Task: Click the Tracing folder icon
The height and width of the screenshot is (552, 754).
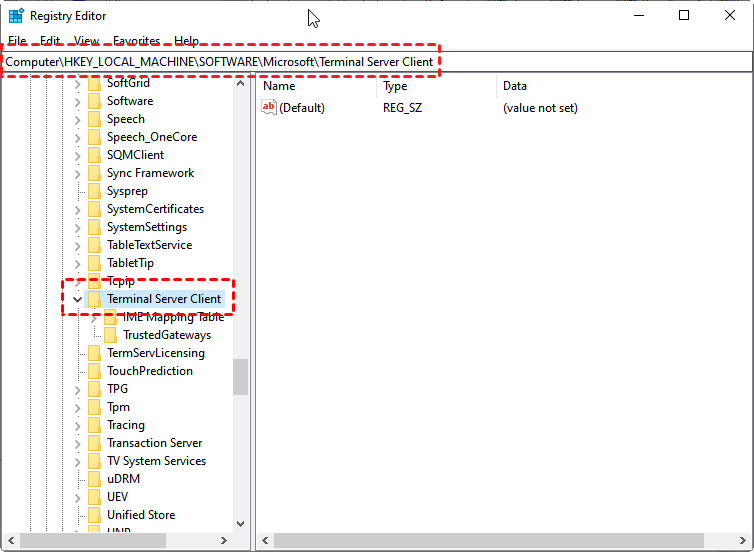Action: [x=95, y=425]
